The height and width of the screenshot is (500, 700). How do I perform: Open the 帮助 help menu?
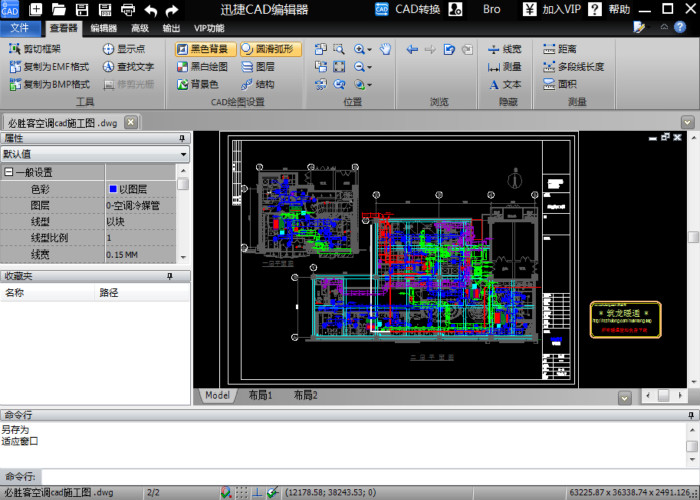pos(609,9)
